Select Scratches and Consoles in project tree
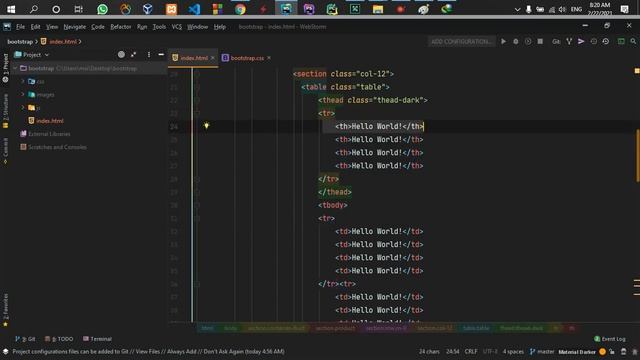Viewport: 640px width, 360px height. [x=57, y=147]
